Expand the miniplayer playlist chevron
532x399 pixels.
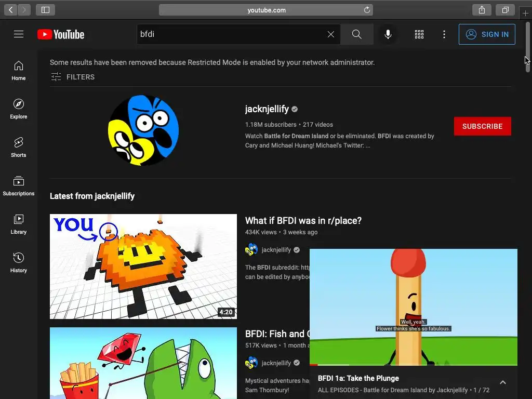click(x=503, y=382)
